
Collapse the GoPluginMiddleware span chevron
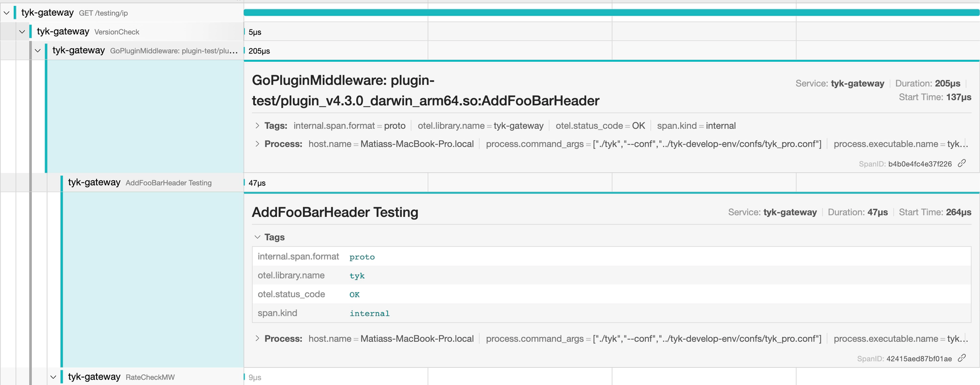coord(38,51)
